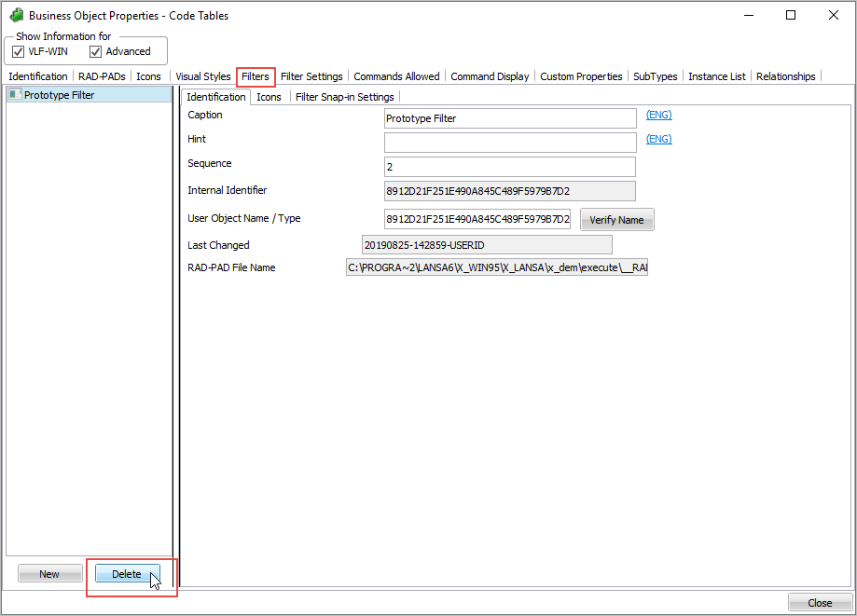Click the Caption input field
This screenshot has width=857, height=616.
pyautogui.click(x=510, y=118)
